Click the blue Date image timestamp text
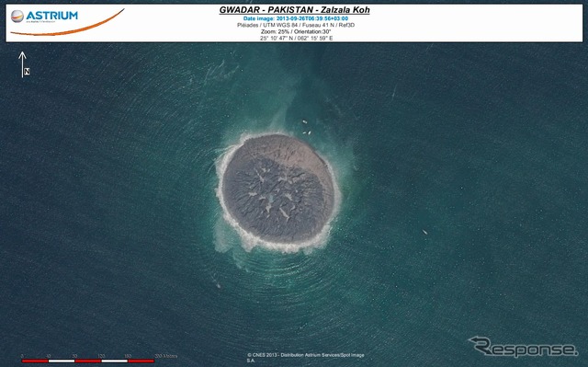This screenshot has height=367, width=588. click(296, 18)
